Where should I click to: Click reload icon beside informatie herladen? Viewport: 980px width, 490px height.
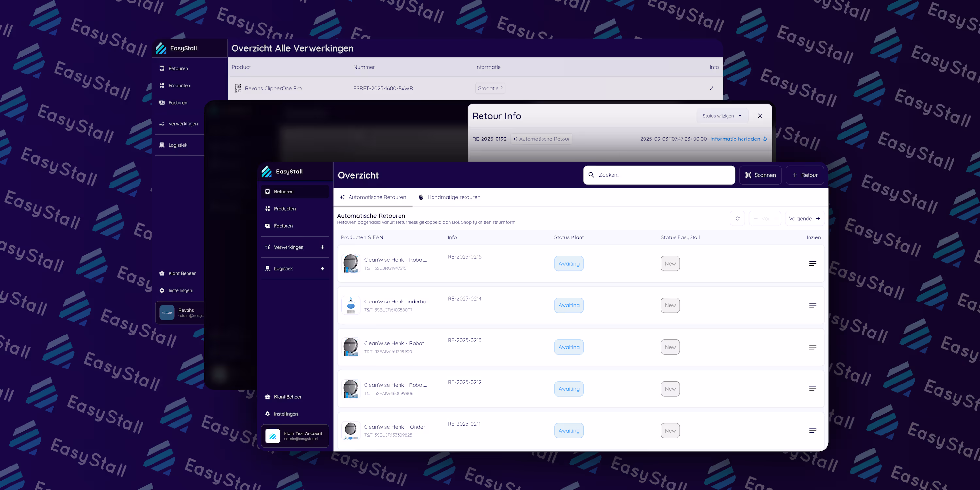click(x=765, y=139)
